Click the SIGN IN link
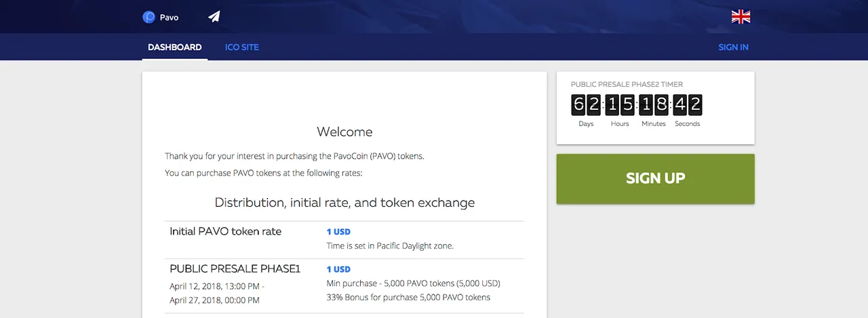 [734, 47]
